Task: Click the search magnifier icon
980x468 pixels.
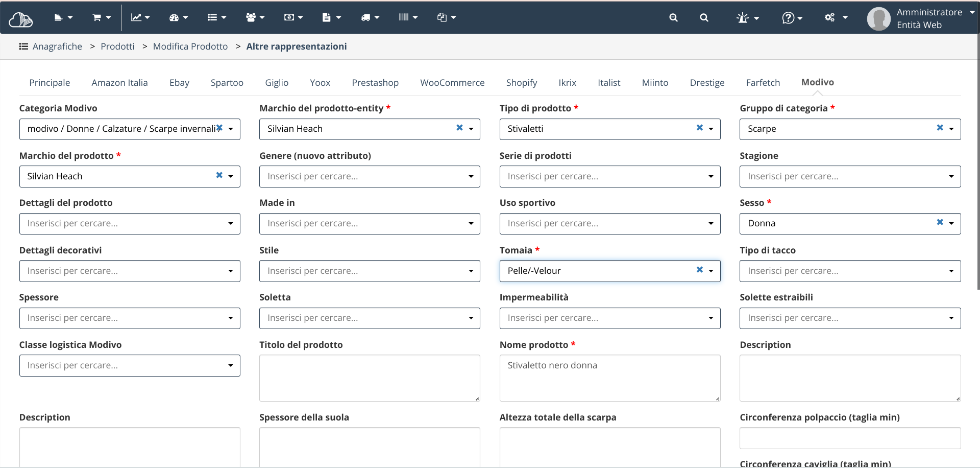Action: (x=704, y=17)
